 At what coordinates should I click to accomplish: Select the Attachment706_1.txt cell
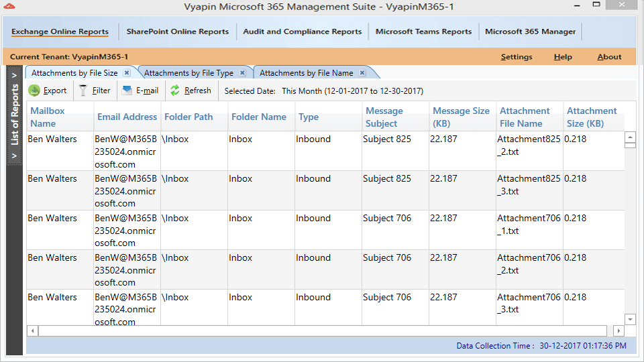(529, 230)
